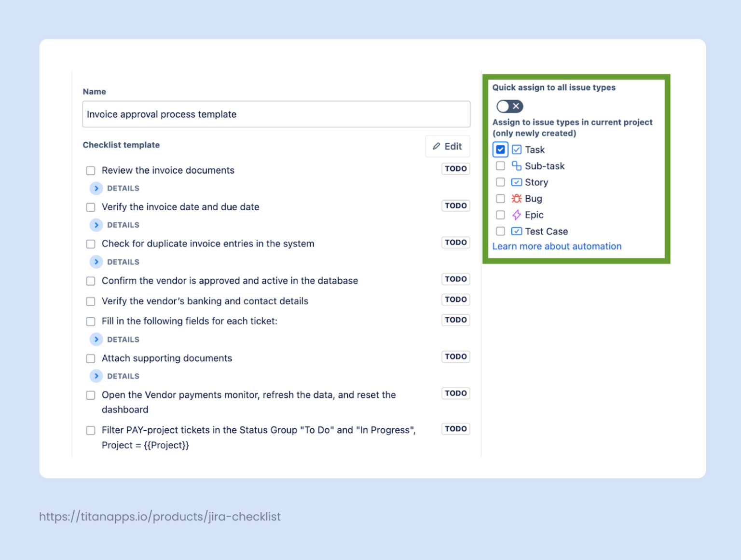Open TODO status for 'Open the Vendor payments'
Viewport: 741px width, 560px height.
[x=456, y=394]
